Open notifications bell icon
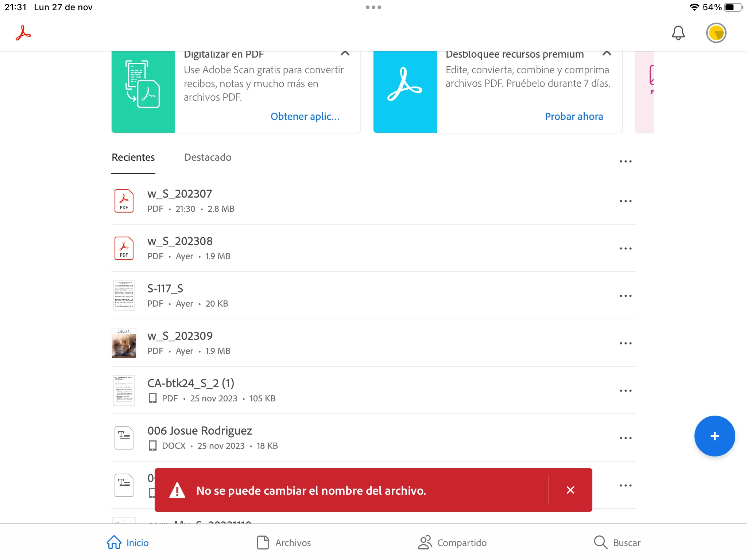Screen dimensions: 747x560 click(x=678, y=33)
